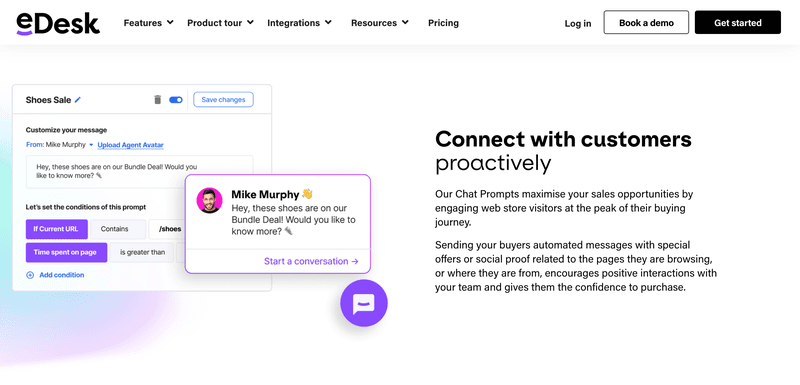Expand the Features chevron arrow
Screen dimensions: 800x385
pyautogui.click(x=170, y=22)
